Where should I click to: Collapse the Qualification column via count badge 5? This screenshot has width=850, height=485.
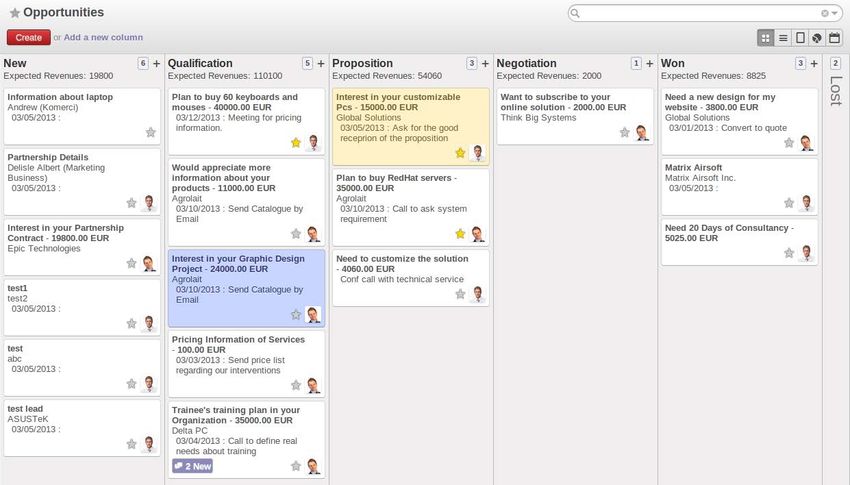click(307, 63)
